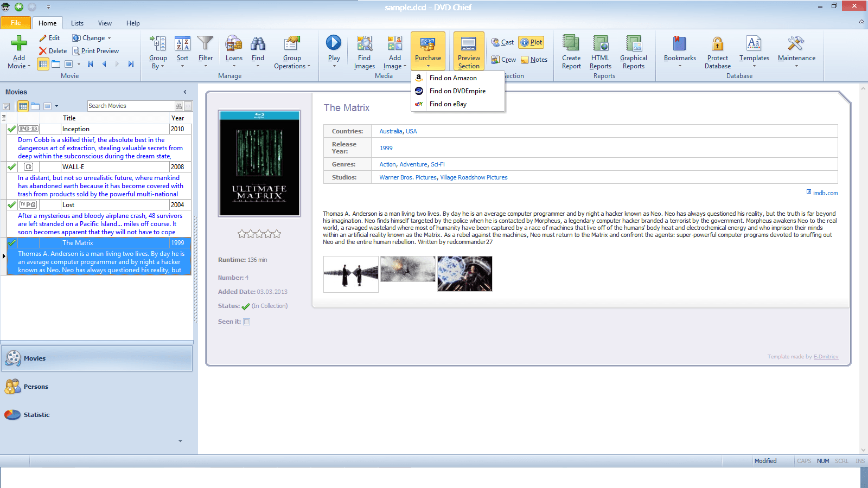Choose Find on DVDEmpire

pyautogui.click(x=458, y=91)
